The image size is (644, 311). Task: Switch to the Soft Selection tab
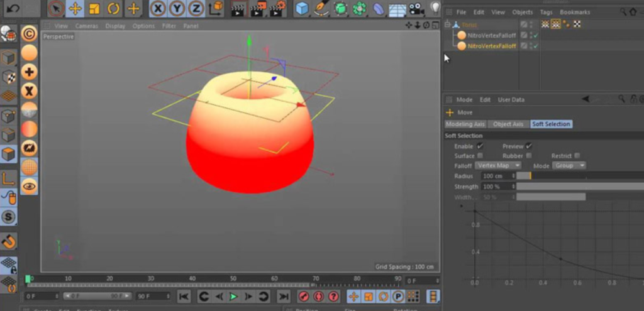[x=551, y=124]
